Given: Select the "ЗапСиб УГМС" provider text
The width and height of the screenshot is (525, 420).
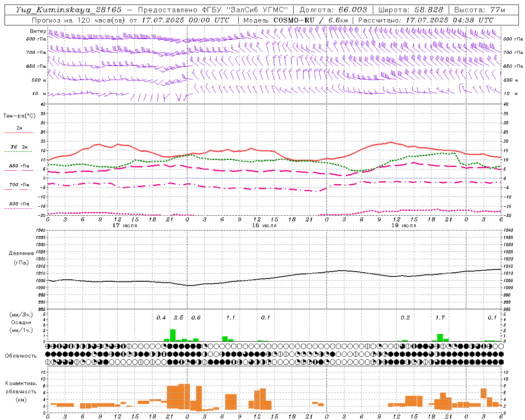Looking at the screenshot, I should coord(257,10).
